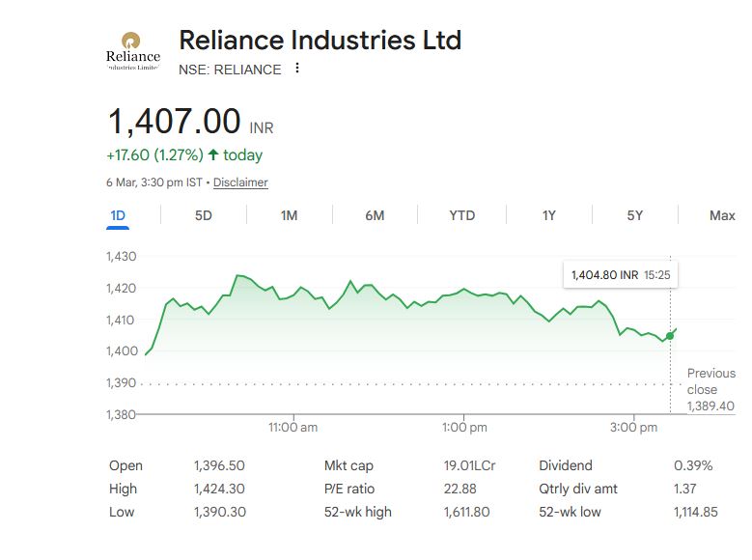Click the Mkt cap value 19.01LCr
The height and width of the screenshot is (560, 752).
tap(469, 465)
